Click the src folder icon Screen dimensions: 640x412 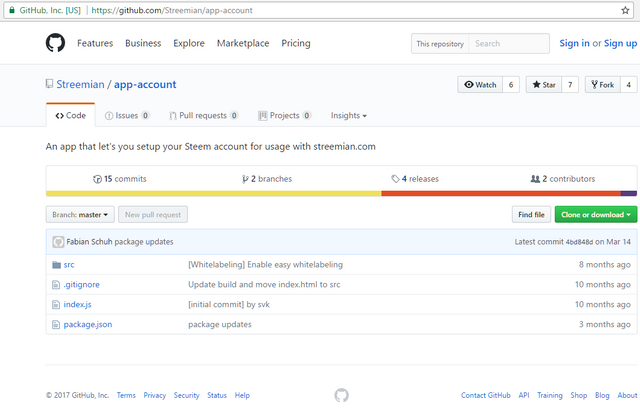pyautogui.click(x=56, y=265)
